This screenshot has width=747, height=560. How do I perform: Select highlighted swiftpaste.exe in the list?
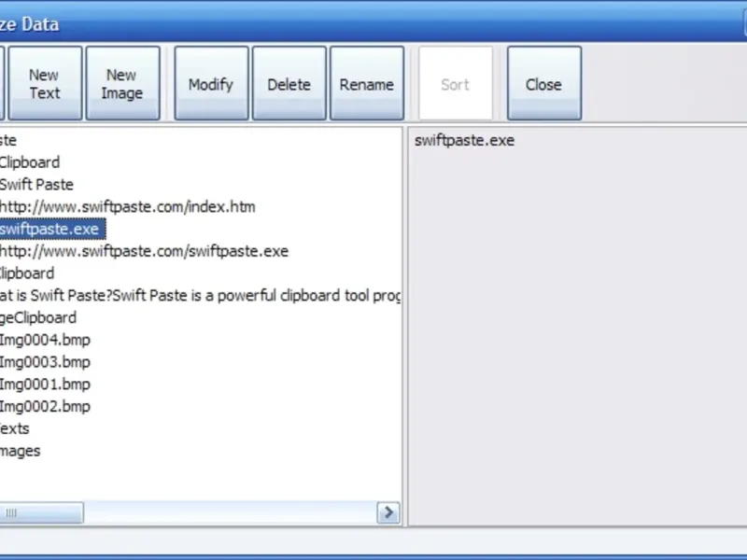[52, 229]
